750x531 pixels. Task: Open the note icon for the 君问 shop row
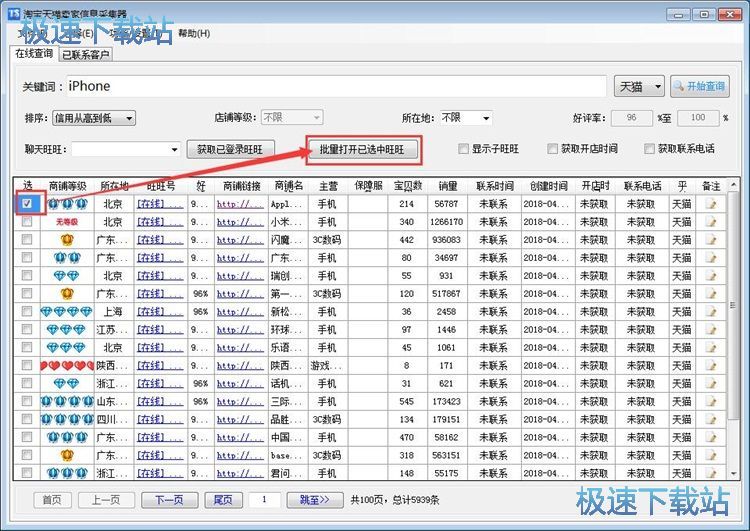pos(711,473)
